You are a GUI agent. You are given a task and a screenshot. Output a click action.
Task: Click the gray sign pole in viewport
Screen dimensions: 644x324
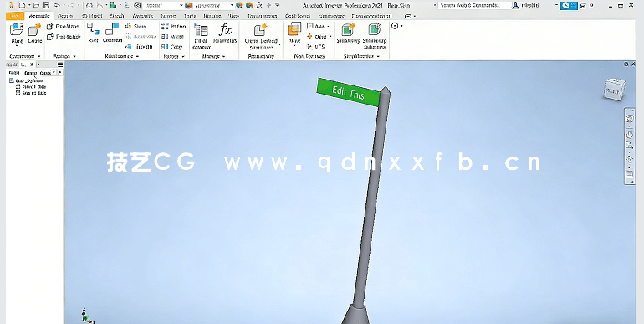(371, 198)
